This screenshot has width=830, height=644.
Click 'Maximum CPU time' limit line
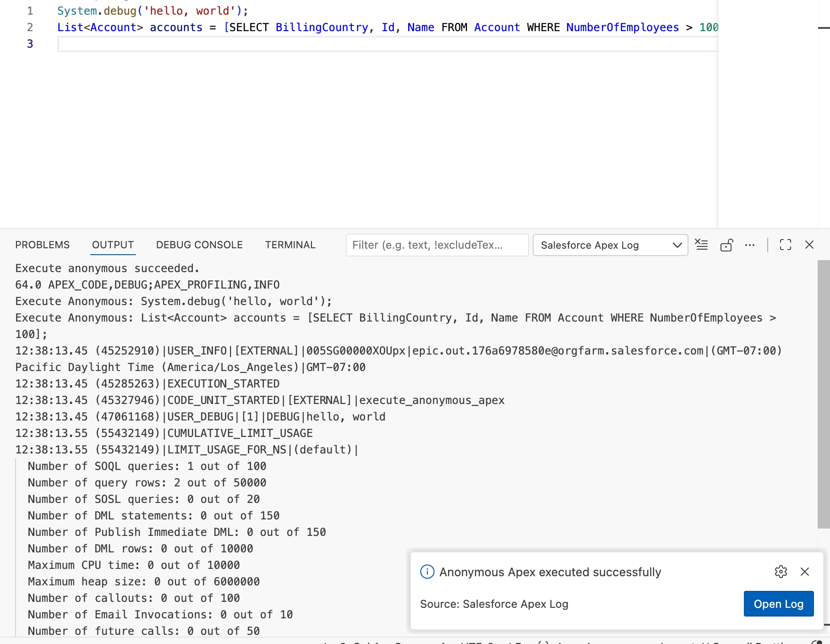tap(134, 565)
